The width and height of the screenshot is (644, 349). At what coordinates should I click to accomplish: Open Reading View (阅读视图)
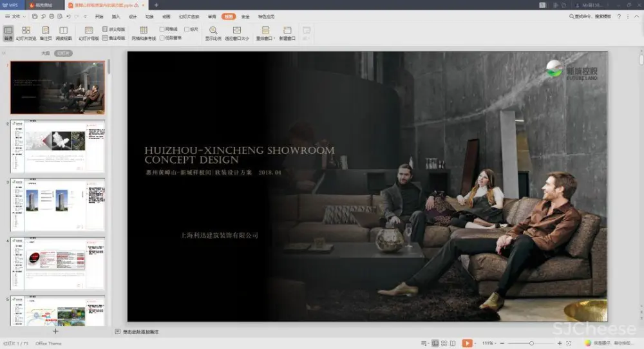(x=63, y=32)
